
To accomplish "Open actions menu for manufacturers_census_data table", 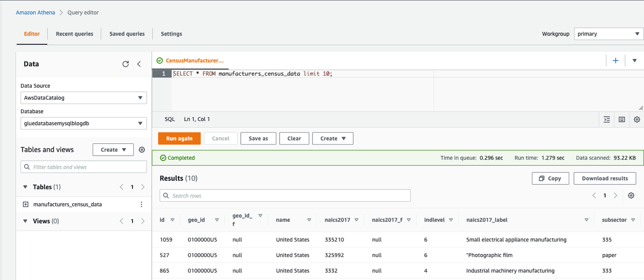I will click(x=141, y=204).
